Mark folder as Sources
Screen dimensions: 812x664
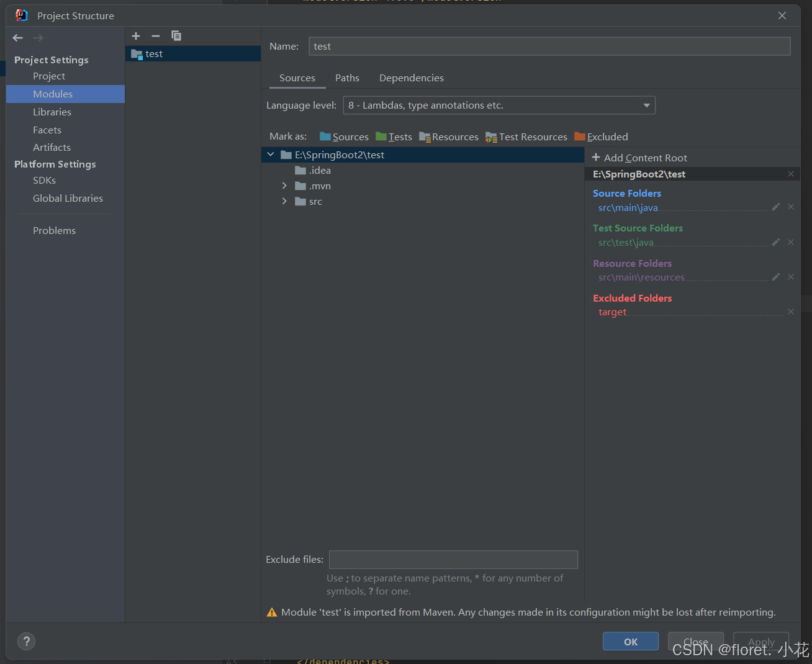[344, 137]
